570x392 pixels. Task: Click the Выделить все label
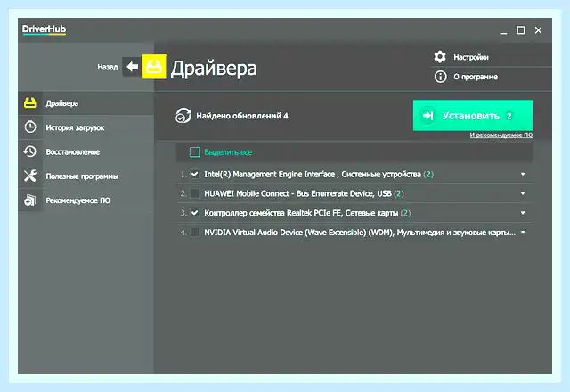click(x=228, y=152)
